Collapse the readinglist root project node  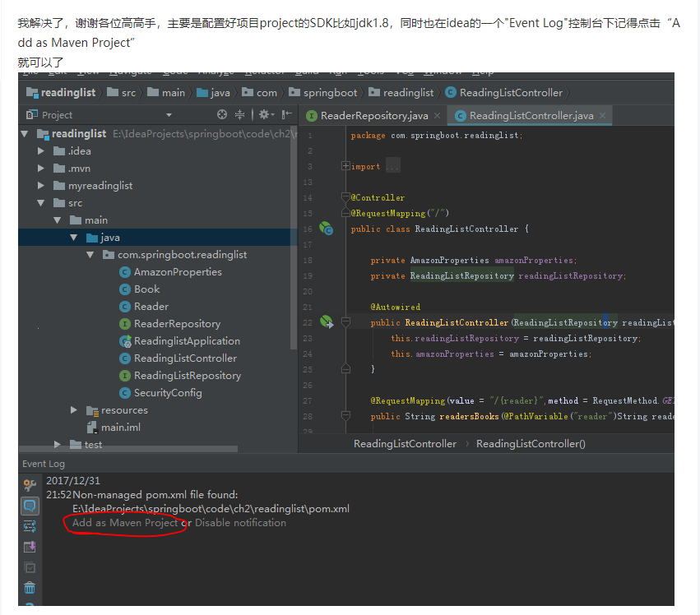pos(25,133)
